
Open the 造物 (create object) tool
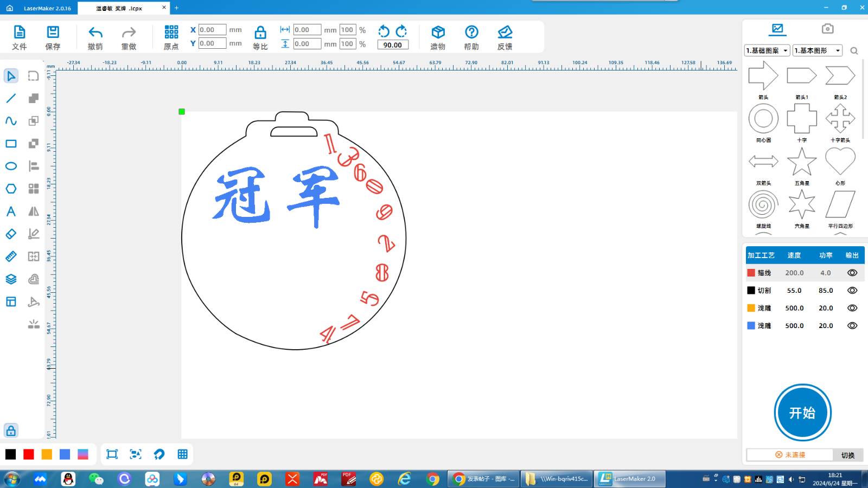pos(437,36)
